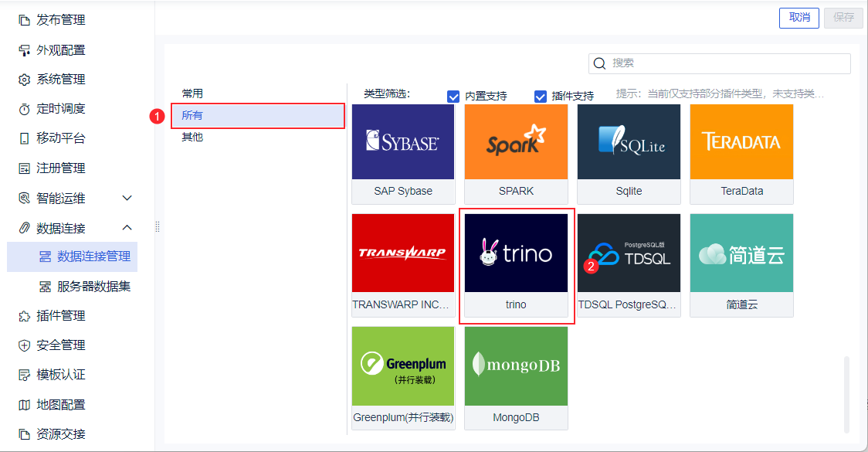Click the 发布管理 sidebar icon
The height and width of the screenshot is (452, 868).
coord(24,21)
